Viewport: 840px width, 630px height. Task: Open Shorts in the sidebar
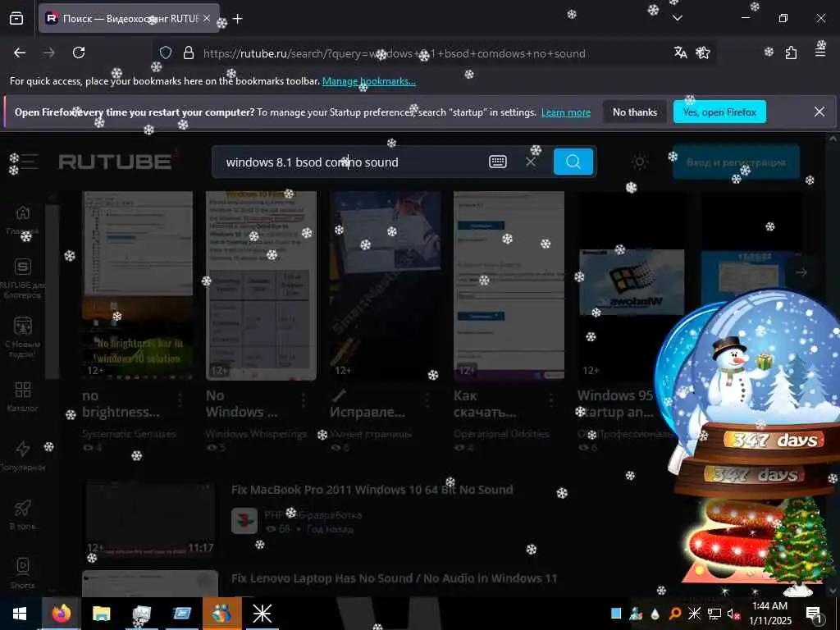click(22, 573)
